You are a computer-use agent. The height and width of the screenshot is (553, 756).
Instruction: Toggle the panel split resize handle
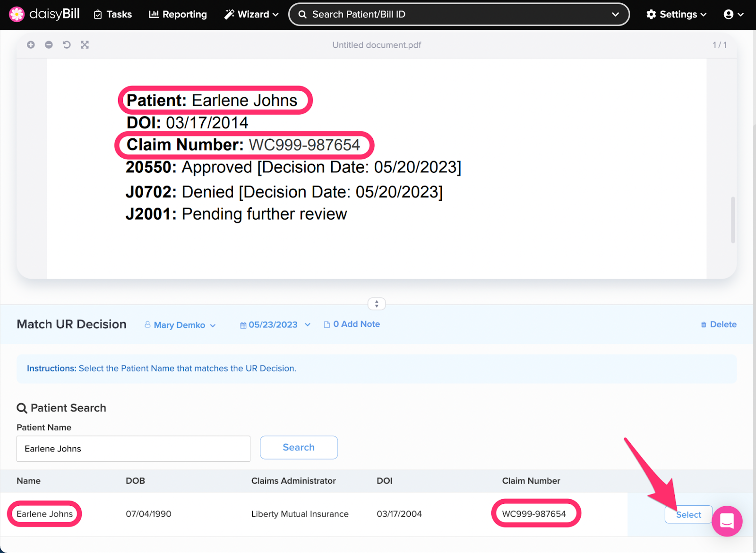point(377,304)
